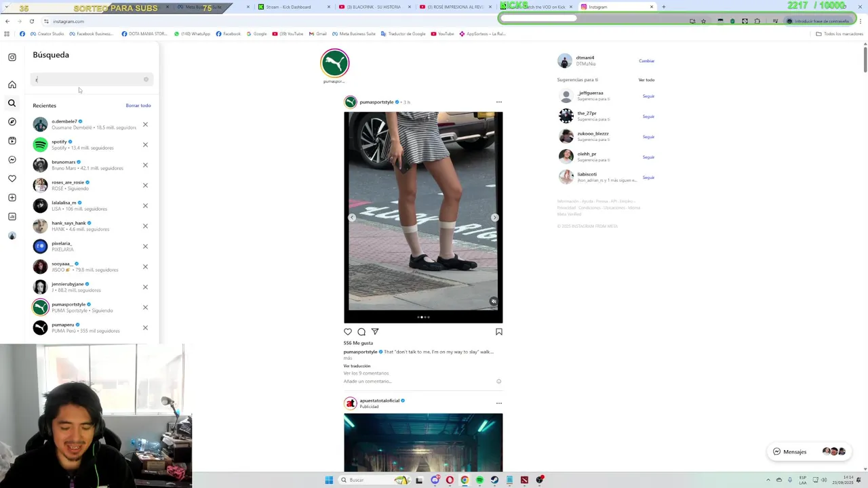This screenshot has width=868, height=488.
Task: Click Ver traducción under the caption
Action: click(x=357, y=366)
